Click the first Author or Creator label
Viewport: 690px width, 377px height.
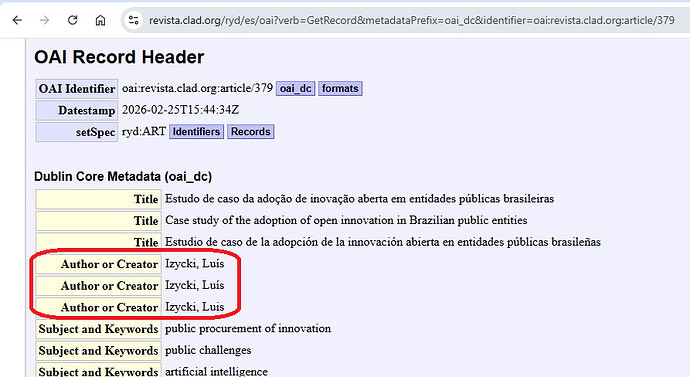(x=99, y=264)
